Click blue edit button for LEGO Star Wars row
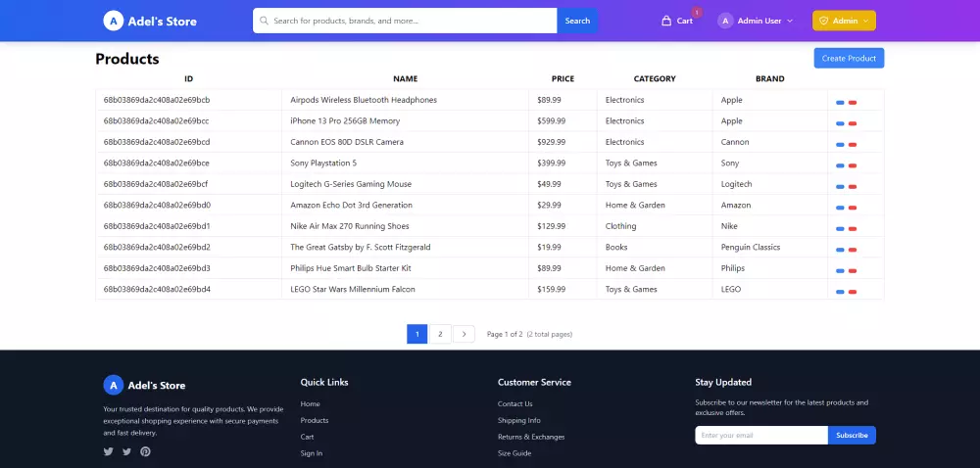The height and width of the screenshot is (468, 980). [840, 292]
